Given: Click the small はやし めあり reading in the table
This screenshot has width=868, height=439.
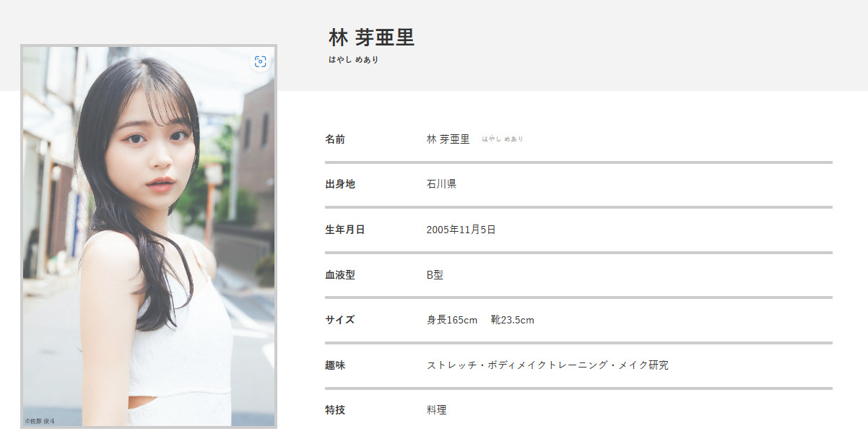Looking at the screenshot, I should (503, 139).
